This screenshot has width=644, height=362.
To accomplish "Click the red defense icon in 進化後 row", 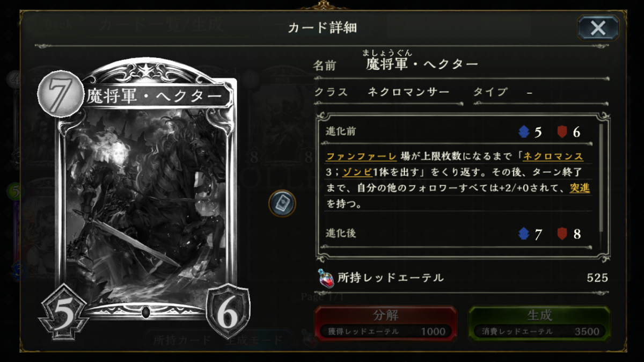I will [x=562, y=234].
